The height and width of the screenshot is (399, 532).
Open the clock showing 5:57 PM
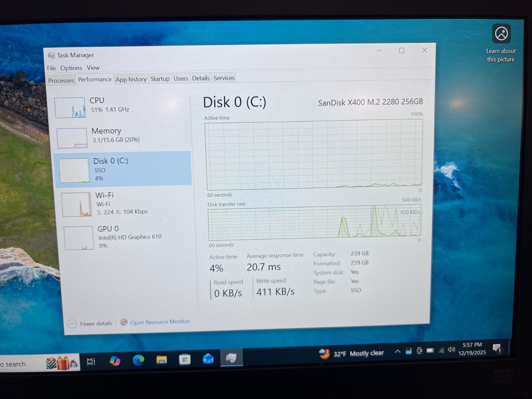[472, 349]
